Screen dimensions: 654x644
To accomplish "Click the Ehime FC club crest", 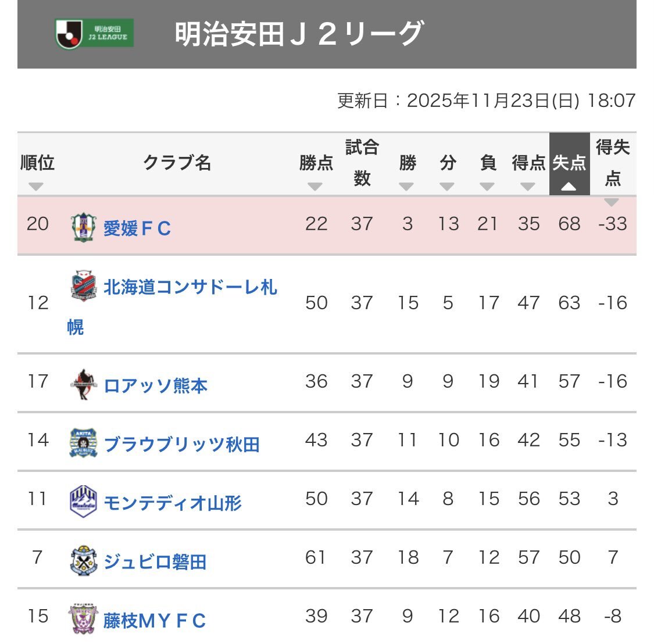I will pyautogui.click(x=83, y=227).
